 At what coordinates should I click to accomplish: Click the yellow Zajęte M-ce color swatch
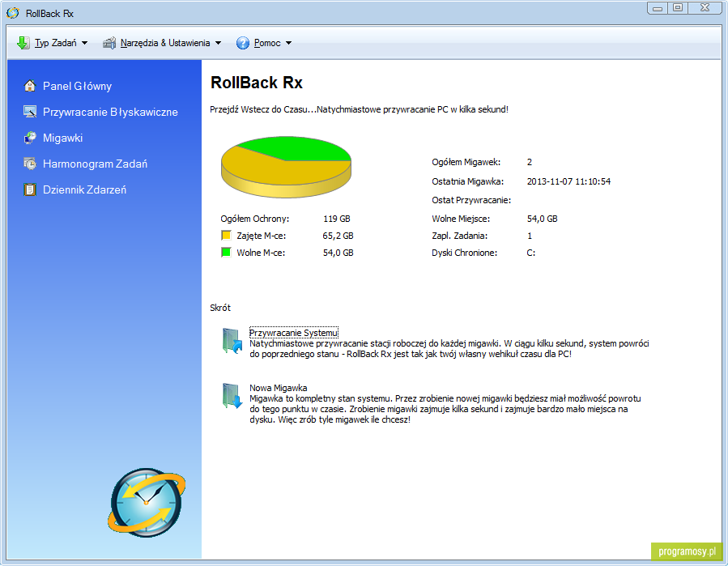pos(226,236)
